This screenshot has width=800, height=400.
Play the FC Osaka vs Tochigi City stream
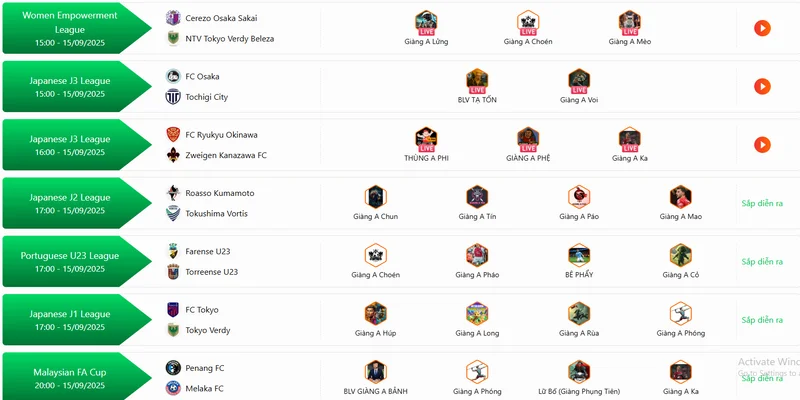(x=762, y=87)
